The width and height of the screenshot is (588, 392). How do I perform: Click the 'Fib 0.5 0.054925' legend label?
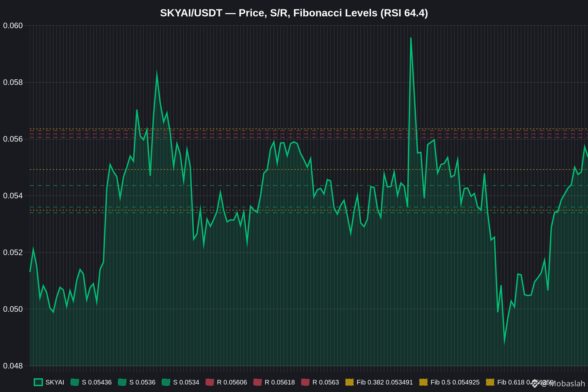point(455,382)
